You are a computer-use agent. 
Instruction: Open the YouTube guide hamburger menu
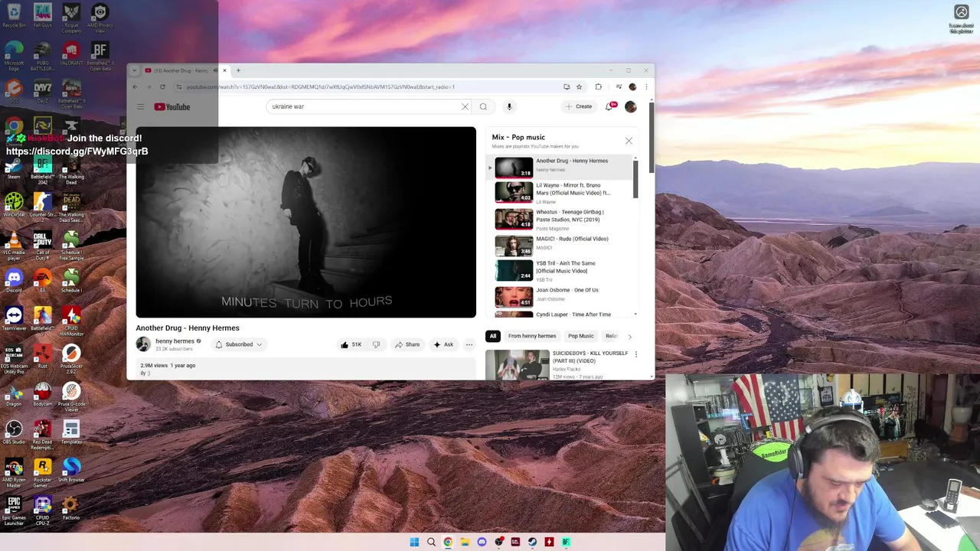click(140, 107)
